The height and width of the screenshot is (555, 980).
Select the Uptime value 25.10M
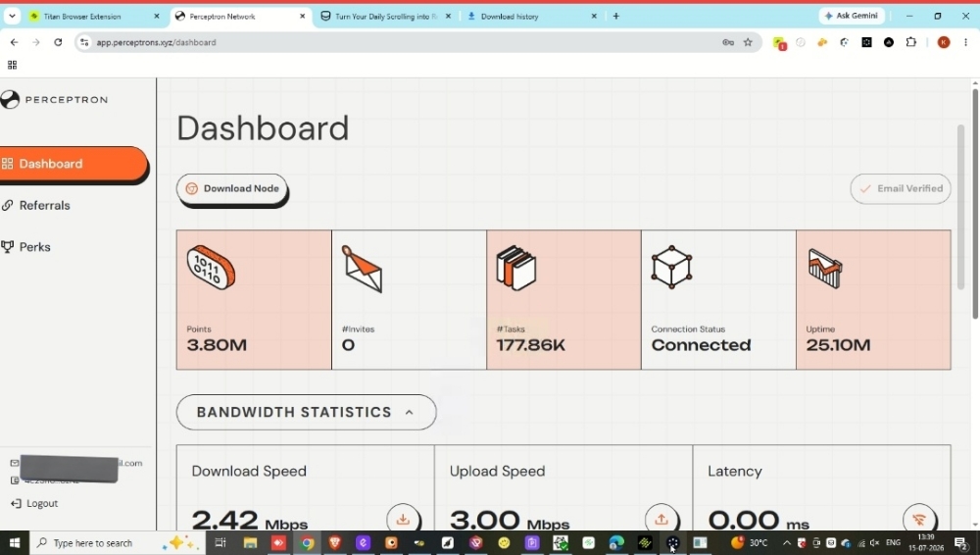pos(838,345)
